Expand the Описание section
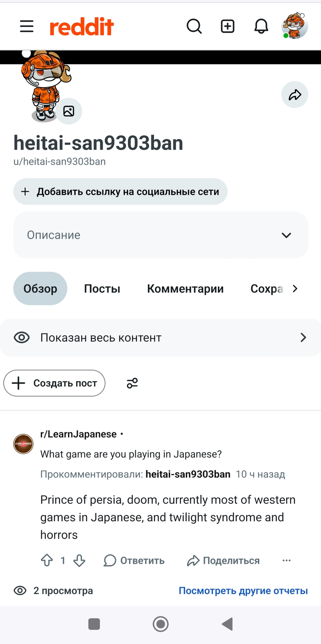This screenshot has height=644, width=321. click(x=160, y=235)
